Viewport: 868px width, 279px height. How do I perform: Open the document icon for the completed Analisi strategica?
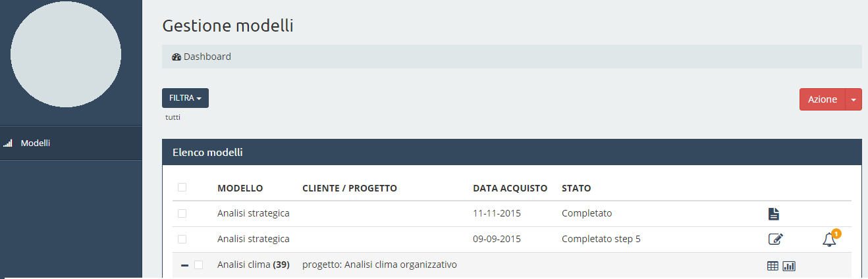pyautogui.click(x=774, y=213)
